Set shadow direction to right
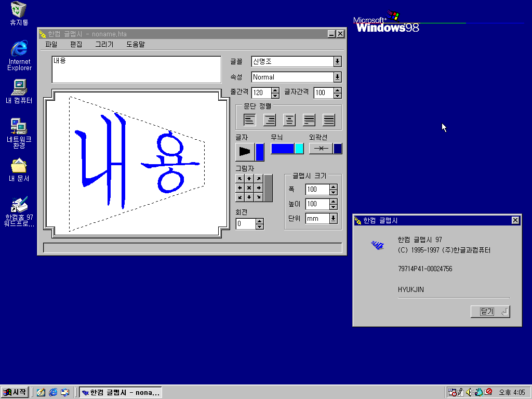This screenshot has height=399, width=532. [x=259, y=188]
